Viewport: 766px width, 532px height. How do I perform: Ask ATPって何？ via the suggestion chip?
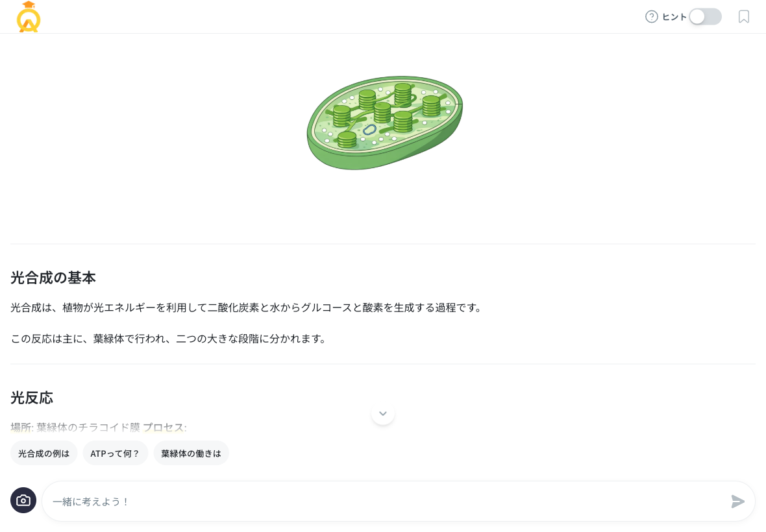tap(115, 453)
